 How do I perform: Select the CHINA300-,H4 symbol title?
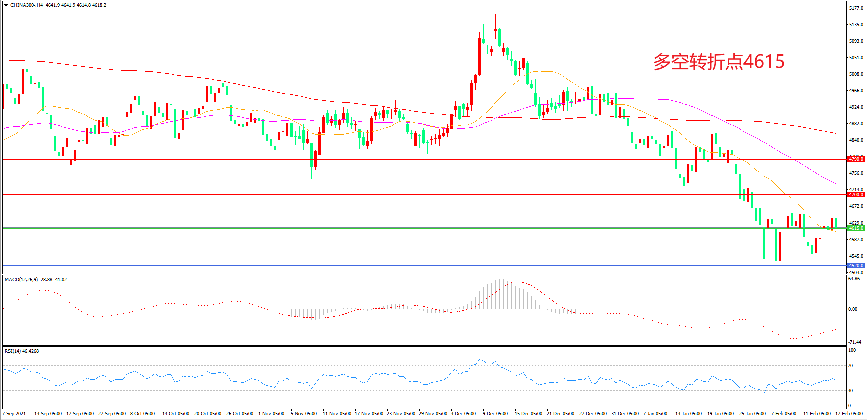pyautogui.click(x=26, y=5)
